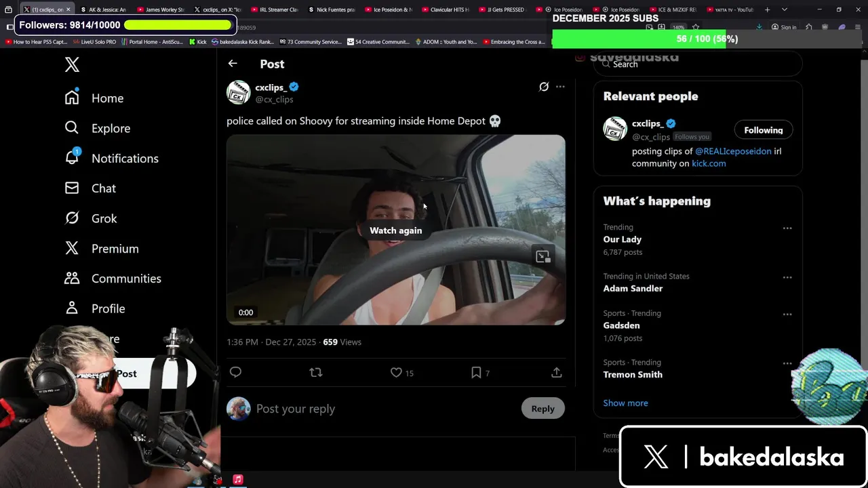This screenshot has height=488, width=868.
Task: Switch to the IRL Streamer Clav browser tab
Action: [274, 9]
